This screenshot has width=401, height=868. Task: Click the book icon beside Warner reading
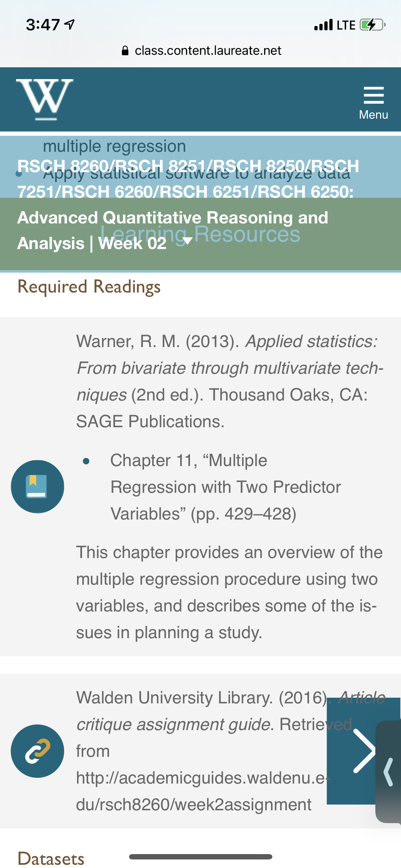point(37,486)
